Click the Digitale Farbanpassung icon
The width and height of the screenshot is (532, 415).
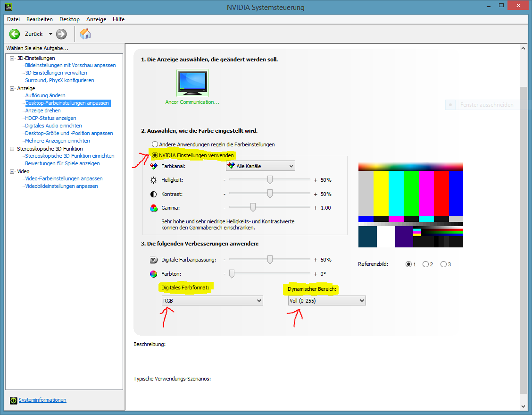(154, 260)
